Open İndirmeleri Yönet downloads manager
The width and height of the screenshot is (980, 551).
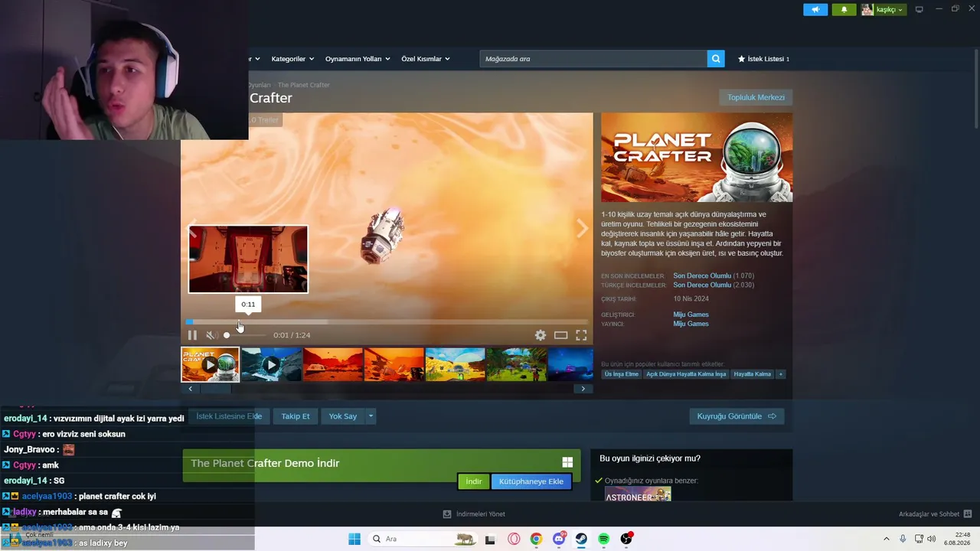point(474,514)
